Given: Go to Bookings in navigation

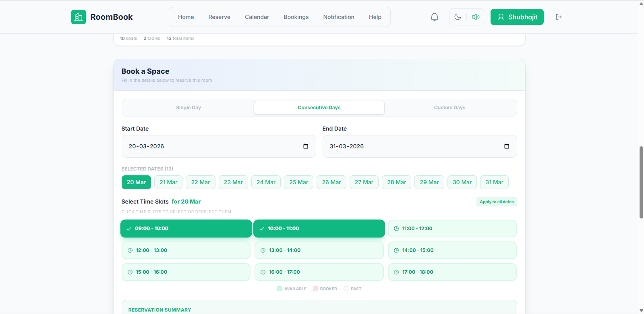Looking at the screenshot, I should (x=296, y=17).
